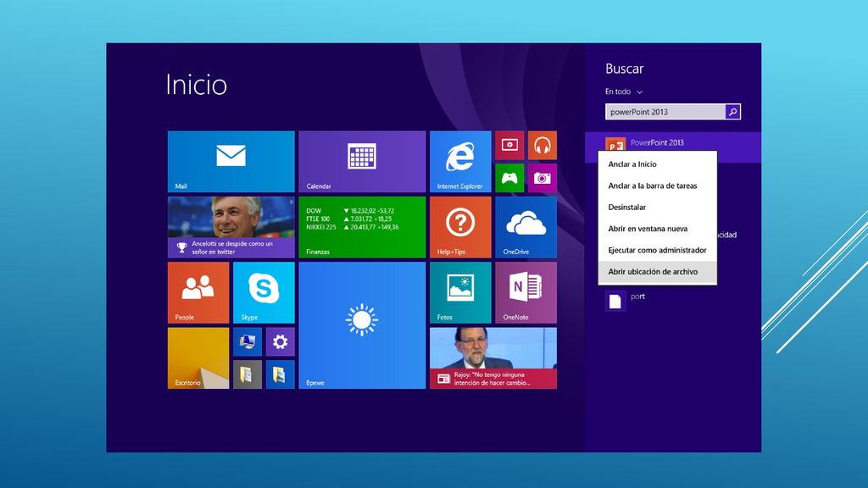
Task: Open the Help+Tips tile
Action: click(x=460, y=227)
